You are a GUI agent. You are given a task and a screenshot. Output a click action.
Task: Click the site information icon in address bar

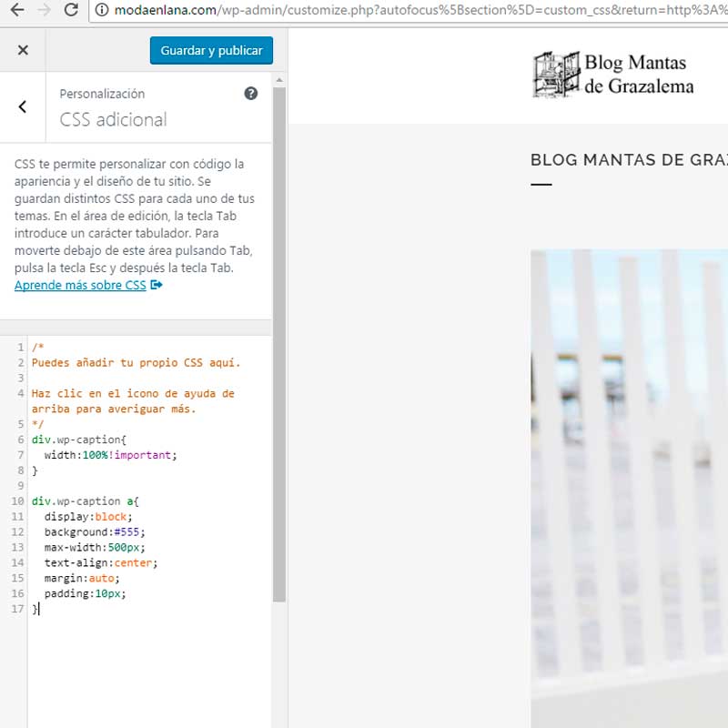point(102,10)
